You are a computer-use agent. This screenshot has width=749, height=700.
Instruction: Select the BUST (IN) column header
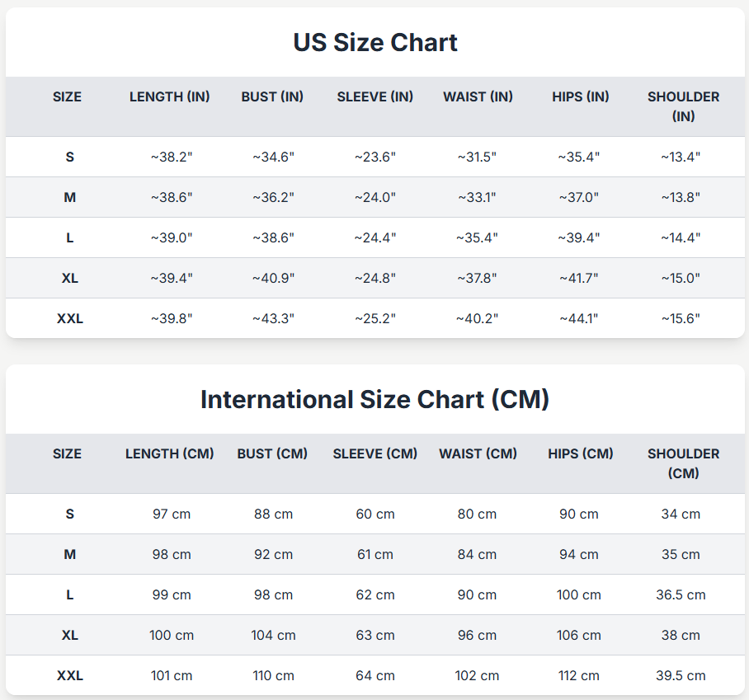[272, 97]
